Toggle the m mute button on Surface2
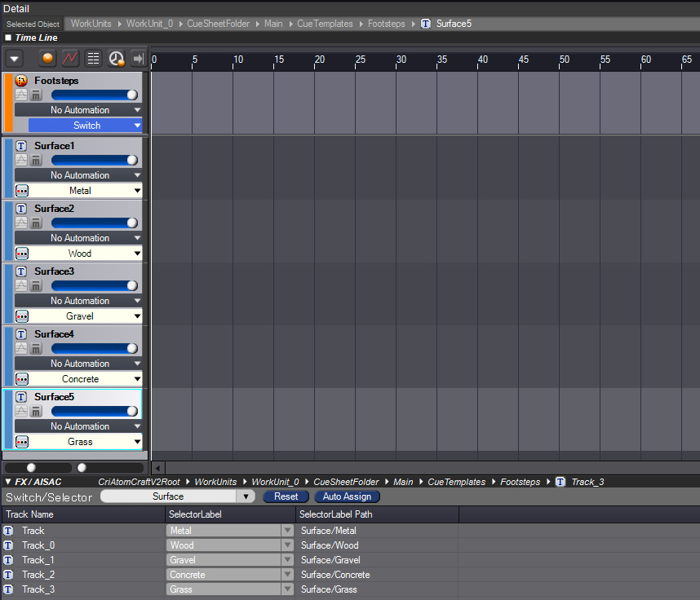 [36, 223]
